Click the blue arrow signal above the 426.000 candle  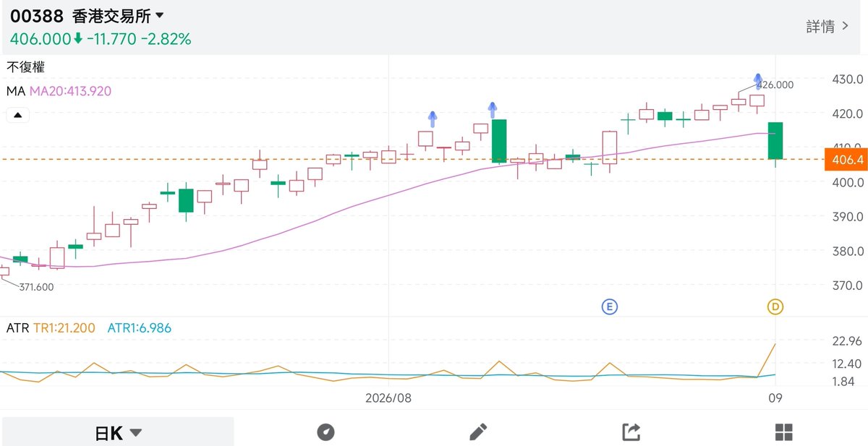tap(757, 80)
